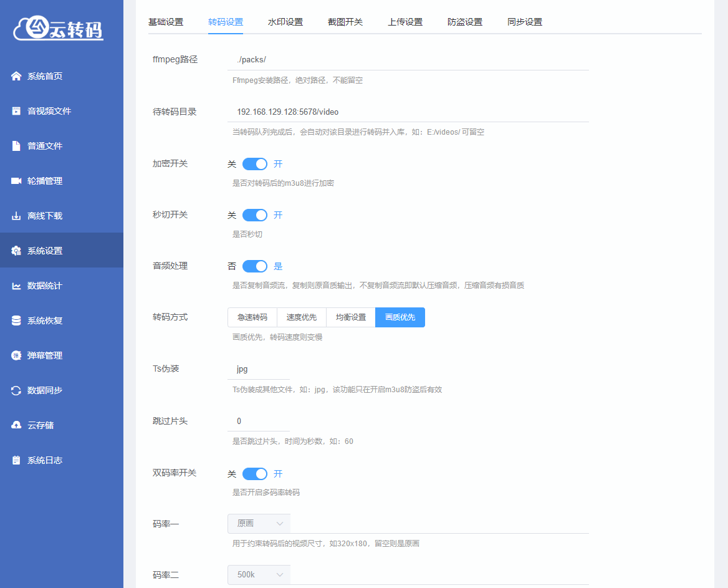Turn off the 音频处理 audio copy toggle
The width and height of the screenshot is (728, 588).
[x=254, y=266]
